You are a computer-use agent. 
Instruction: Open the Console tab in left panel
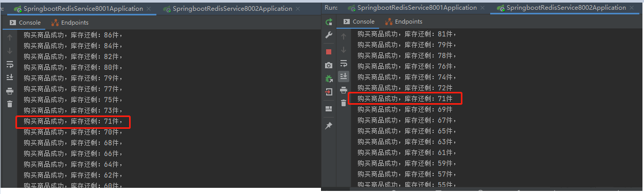(x=25, y=23)
